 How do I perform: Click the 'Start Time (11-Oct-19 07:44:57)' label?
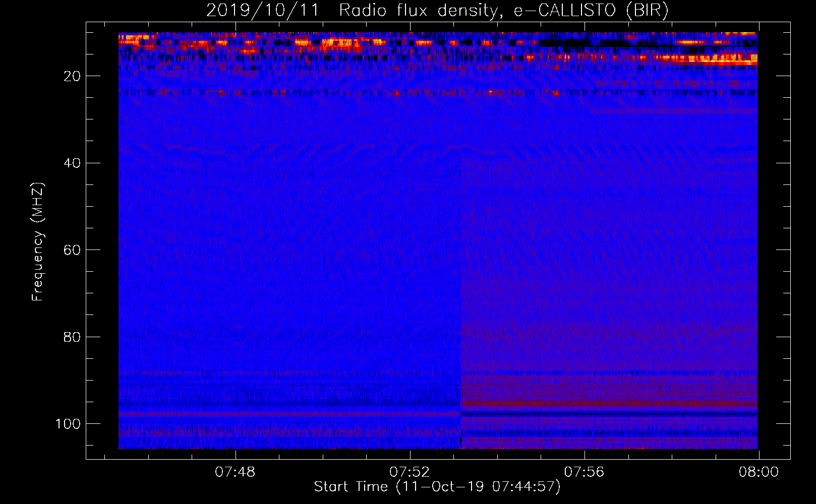[x=437, y=487]
